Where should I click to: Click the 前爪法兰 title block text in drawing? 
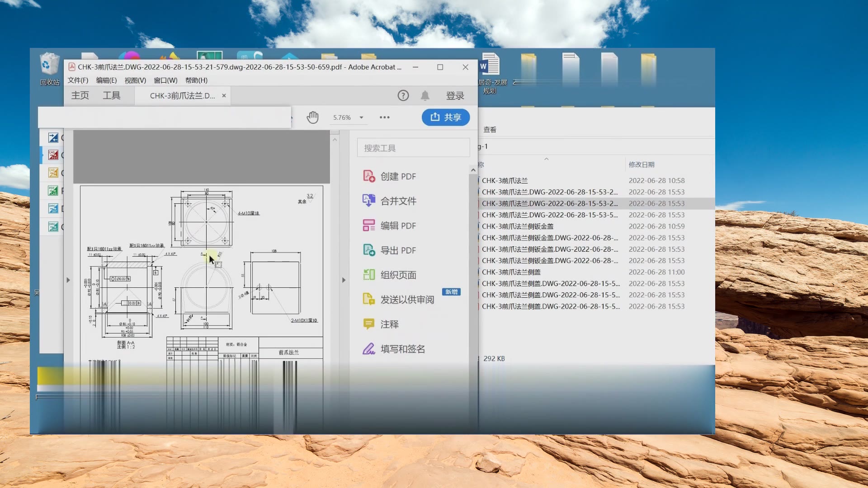tap(288, 352)
